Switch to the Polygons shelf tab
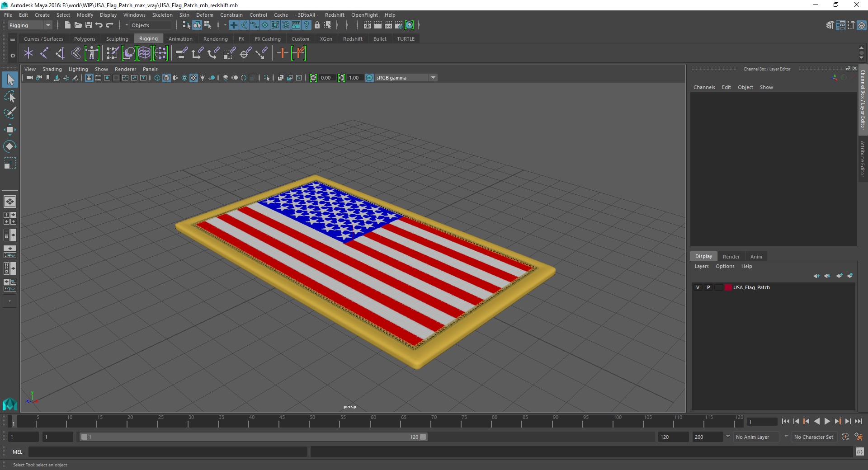The image size is (868, 470). pyautogui.click(x=85, y=39)
